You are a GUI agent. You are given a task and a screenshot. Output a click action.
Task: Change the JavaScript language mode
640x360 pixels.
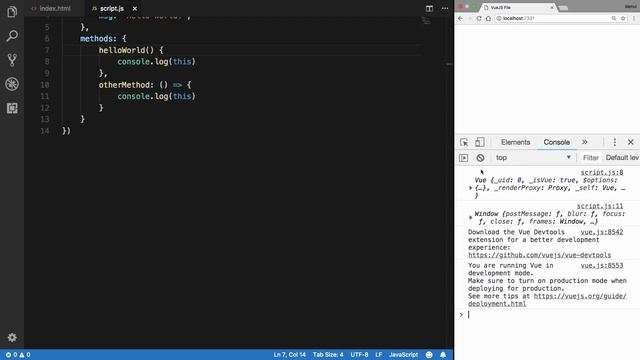click(x=403, y=355)
